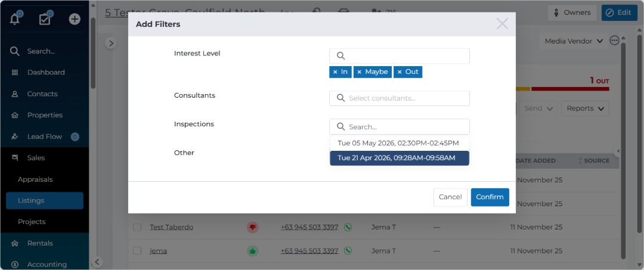Click the Owners button
This screenshot has height=270, width=644.
coord(572,13)
